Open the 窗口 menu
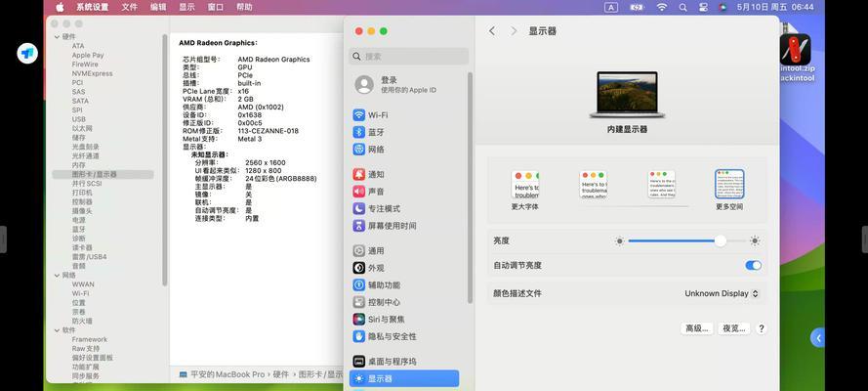The image size is (868, 391). [216, 7]
